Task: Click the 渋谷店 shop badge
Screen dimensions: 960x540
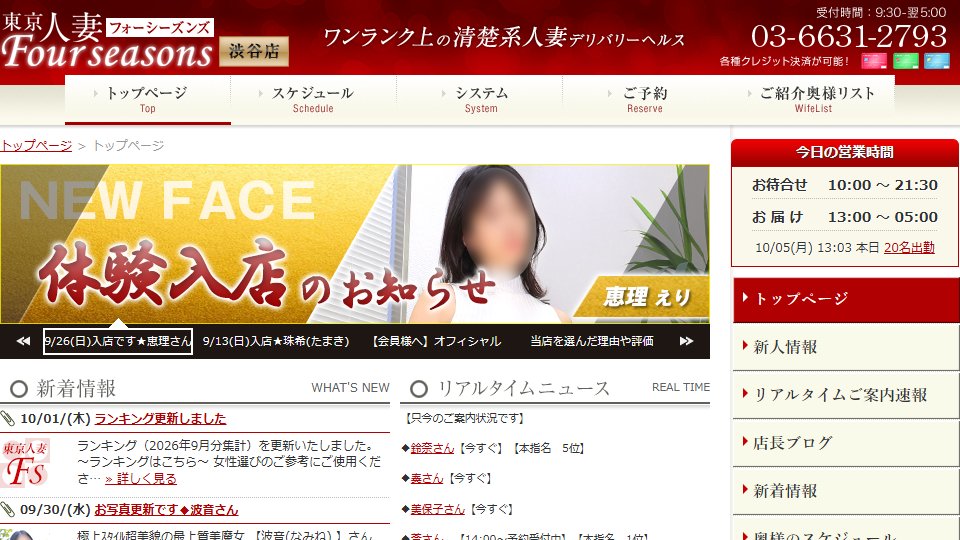Action: 254,51
